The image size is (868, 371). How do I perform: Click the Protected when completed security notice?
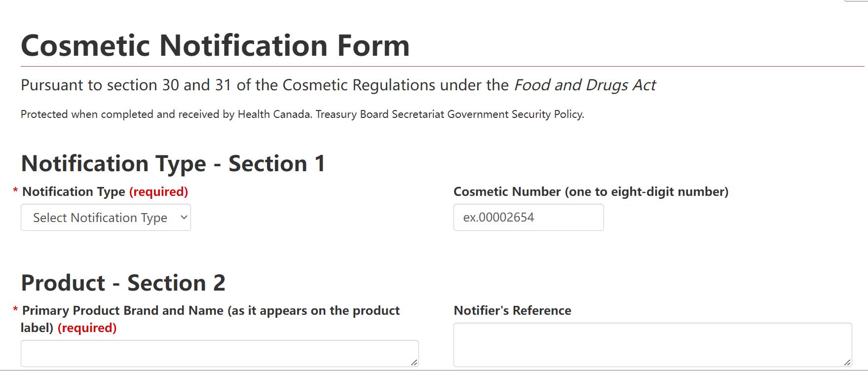click(x=302, y=114)
